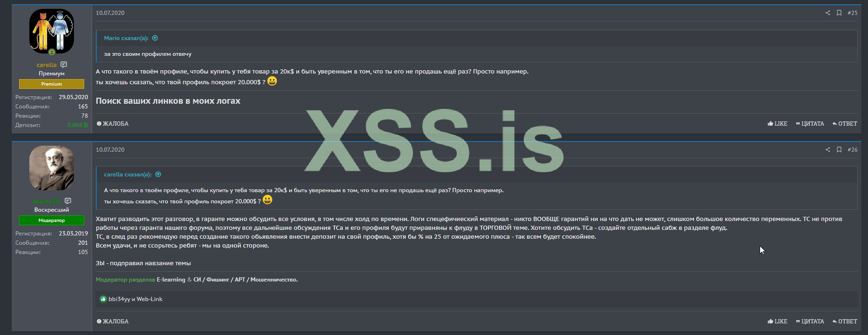
Task: Click moderator's message count 201
Action: click(x=83, y=243)
